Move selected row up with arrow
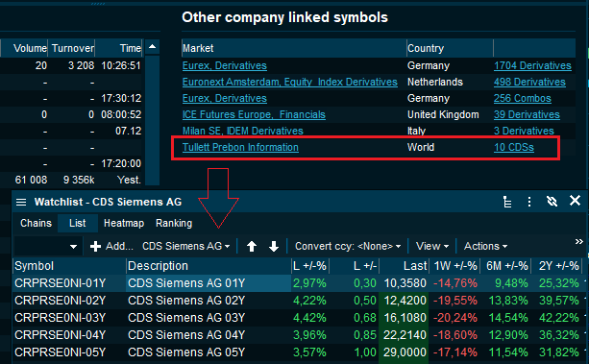589x364 pixels. [x=252, y=247]
